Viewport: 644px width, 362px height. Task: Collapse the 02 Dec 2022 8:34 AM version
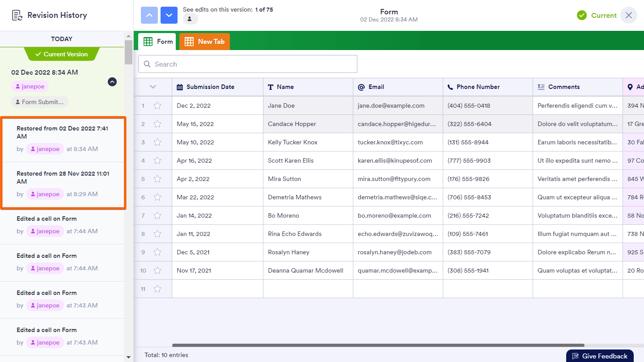(112, 82)
